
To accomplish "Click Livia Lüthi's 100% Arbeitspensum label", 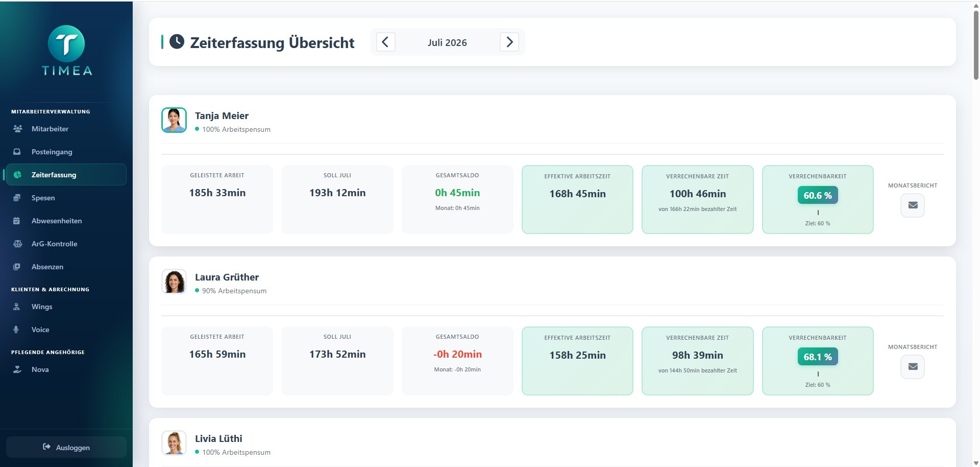I will [236, 452].
